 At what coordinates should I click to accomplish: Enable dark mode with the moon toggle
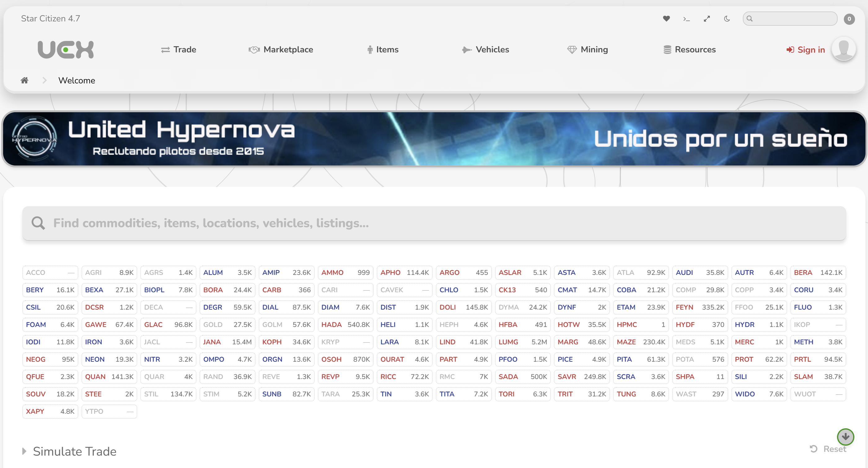(726, 19)
